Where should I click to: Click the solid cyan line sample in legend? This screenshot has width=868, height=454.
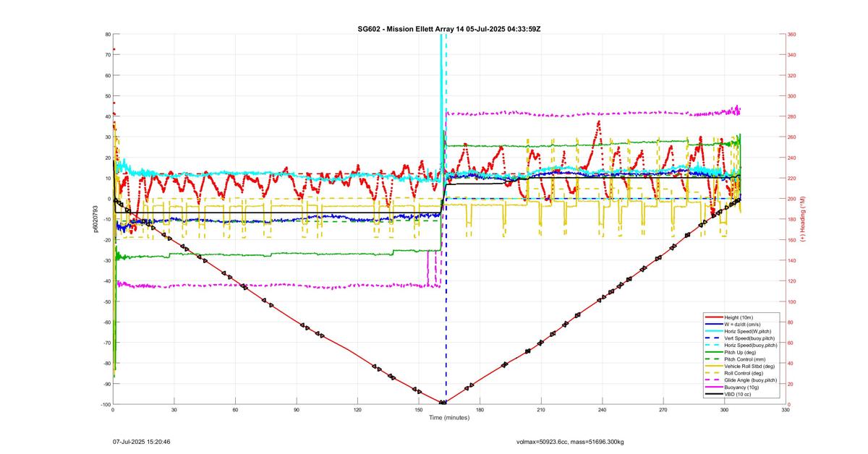point(714,331)
